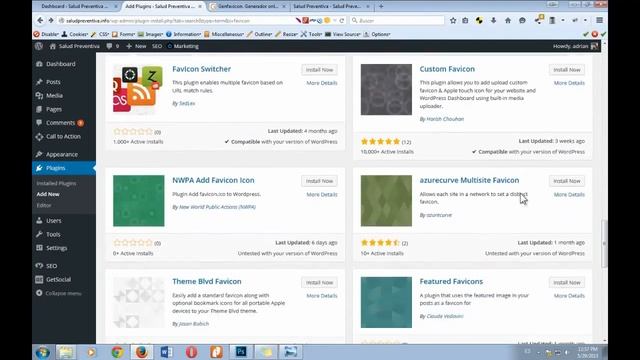Bookmark page with the star icon

pos(453,20)
